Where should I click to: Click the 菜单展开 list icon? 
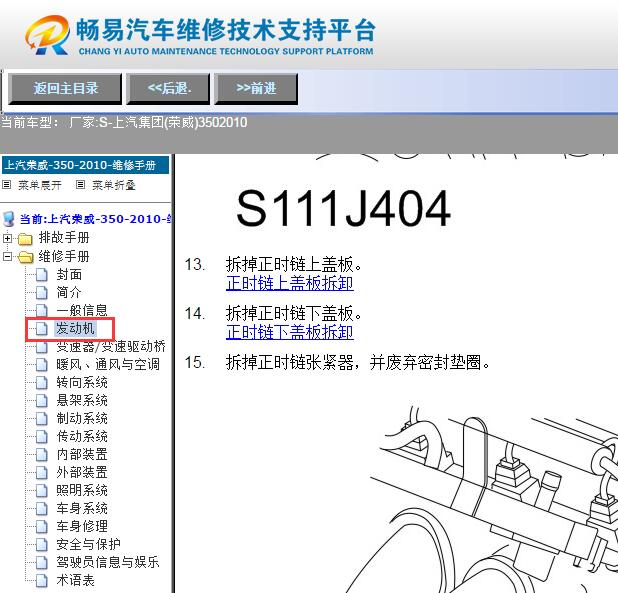(x=6, y=184)
